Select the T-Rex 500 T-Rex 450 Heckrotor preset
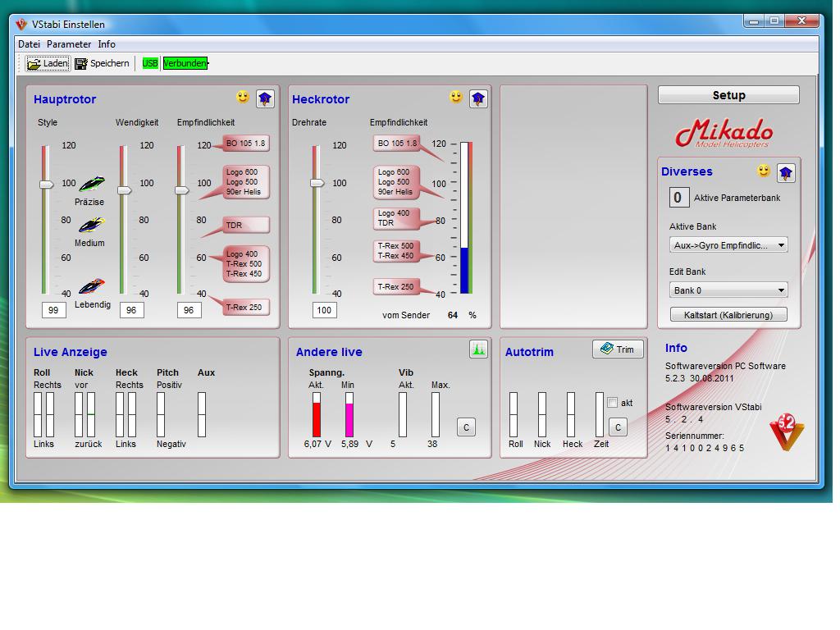 click(x=397, y=251)
